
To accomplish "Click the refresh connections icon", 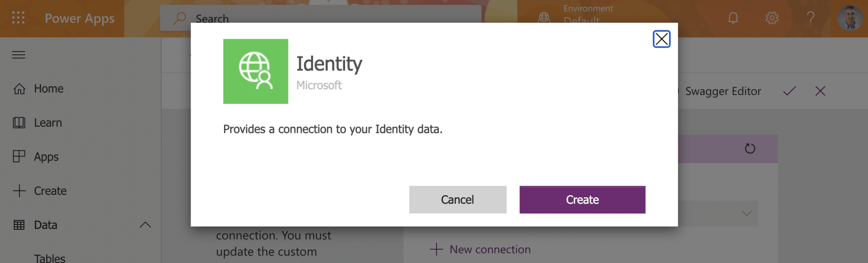I will point(750,149).
